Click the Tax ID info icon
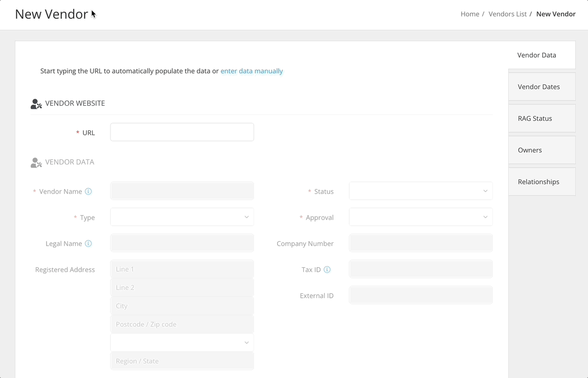The width and height of the screenshot is (588, 378). [x=327, y=269]
